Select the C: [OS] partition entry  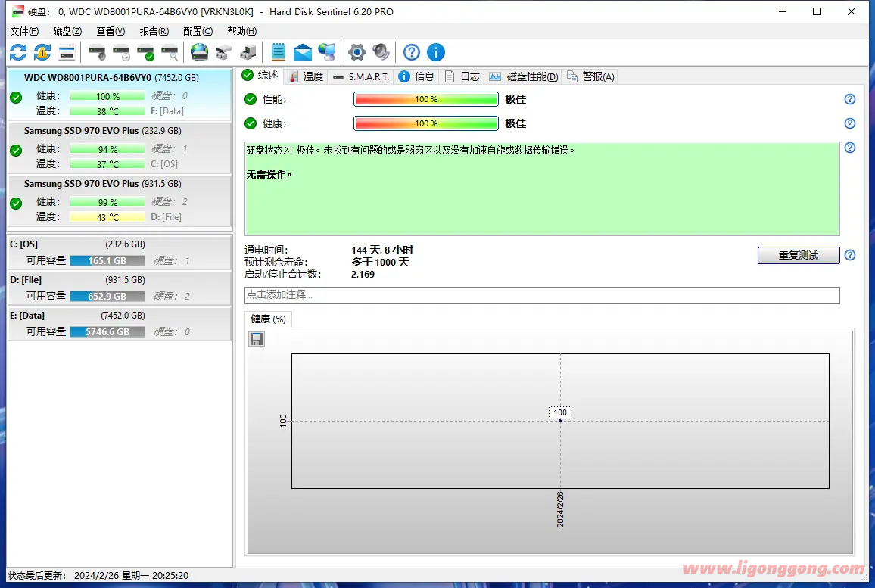click(120, 252)
